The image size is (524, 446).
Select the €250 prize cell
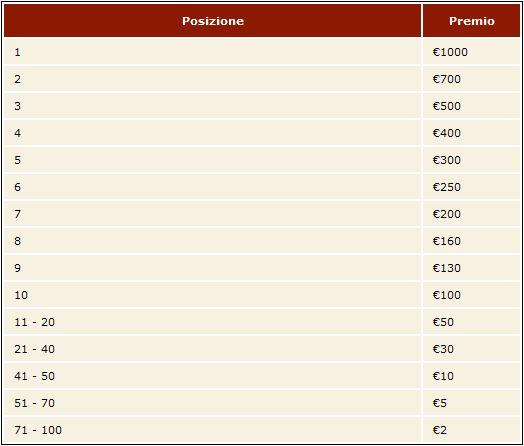pos(471,187)
